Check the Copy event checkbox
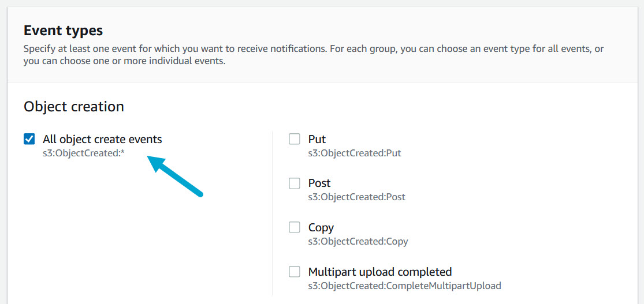 [295, 227]
